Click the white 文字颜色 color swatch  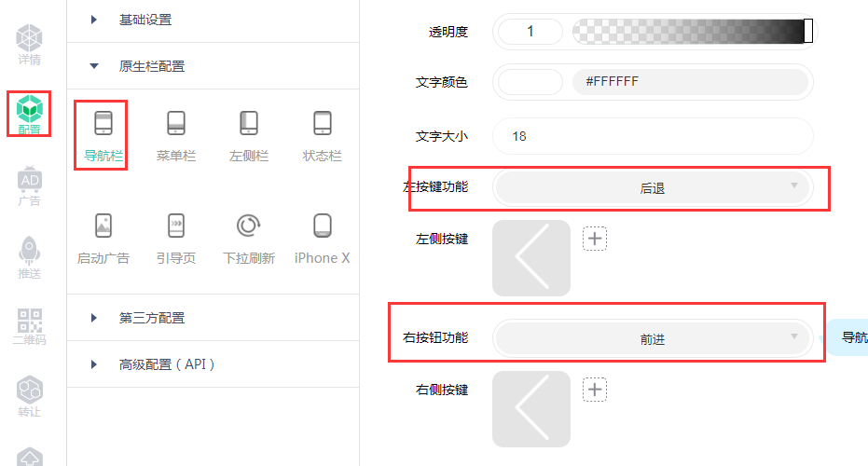[530, 82]
